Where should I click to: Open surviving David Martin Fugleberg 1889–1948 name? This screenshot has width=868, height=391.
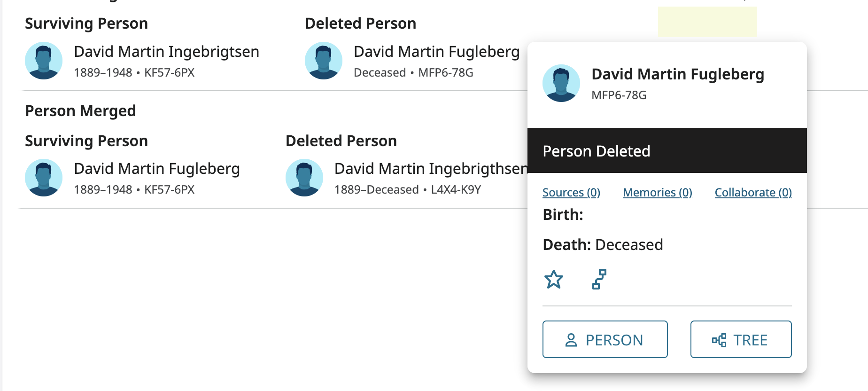157,169
